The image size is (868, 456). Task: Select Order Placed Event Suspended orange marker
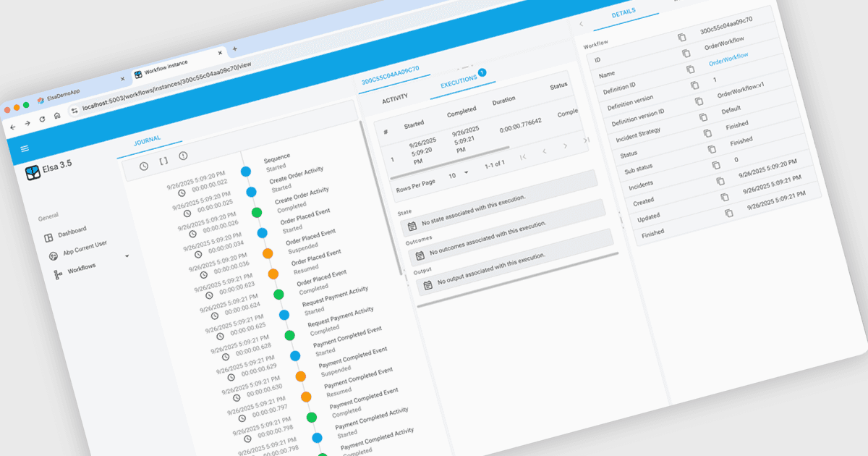pyautogui.click(x=268, y=253)
